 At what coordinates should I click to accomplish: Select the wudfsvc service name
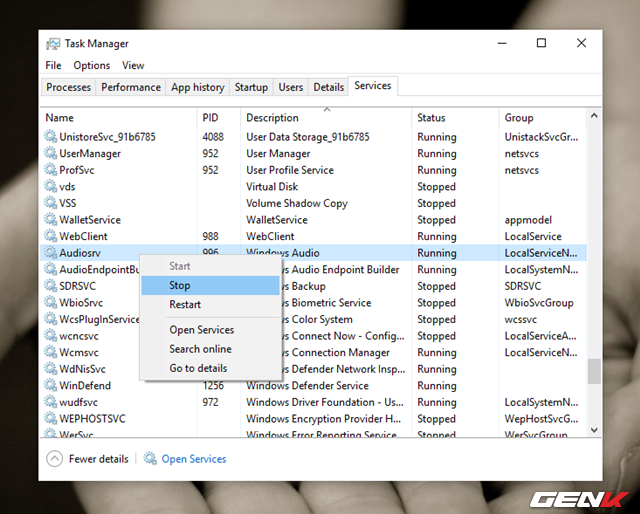pos(78,402)
